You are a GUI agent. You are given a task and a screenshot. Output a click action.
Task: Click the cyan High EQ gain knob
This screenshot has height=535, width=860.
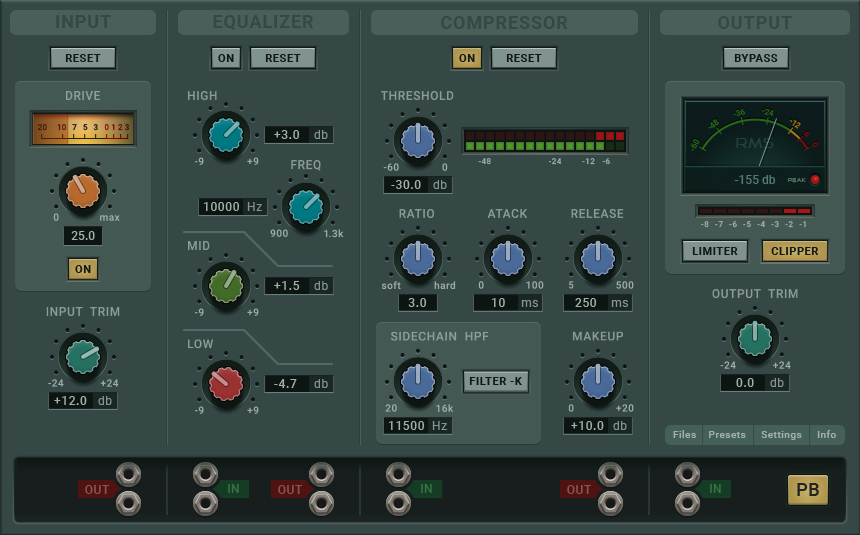tap(226, 135)
